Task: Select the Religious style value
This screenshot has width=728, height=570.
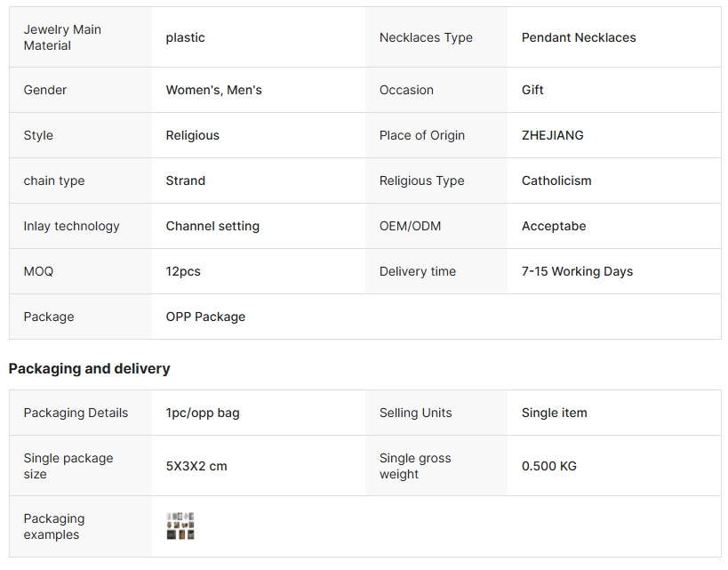Action: click(x=193, y=135)
